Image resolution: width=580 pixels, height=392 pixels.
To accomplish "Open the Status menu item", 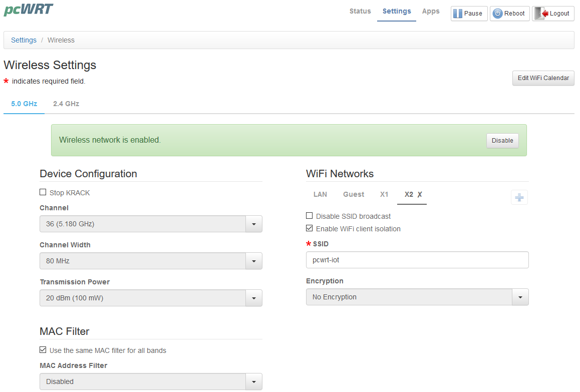I will click(360, 11).
